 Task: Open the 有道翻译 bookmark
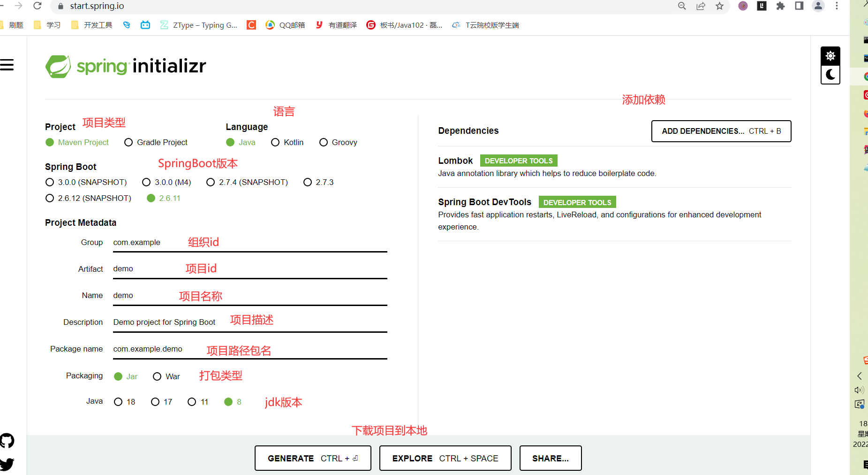pyautogui.click(x=336, y=25)
